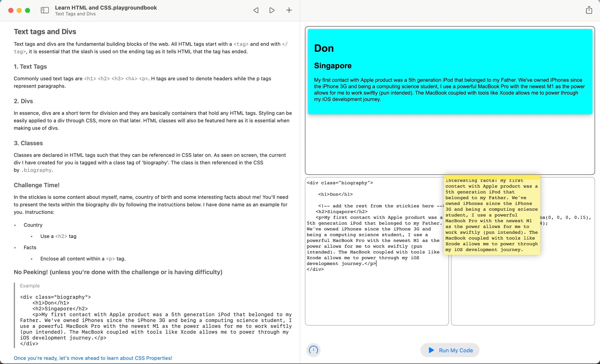This screenshot has height=364, width=600.
Task: Go to the previous page arrow
Action: click(x=256, y=10)
